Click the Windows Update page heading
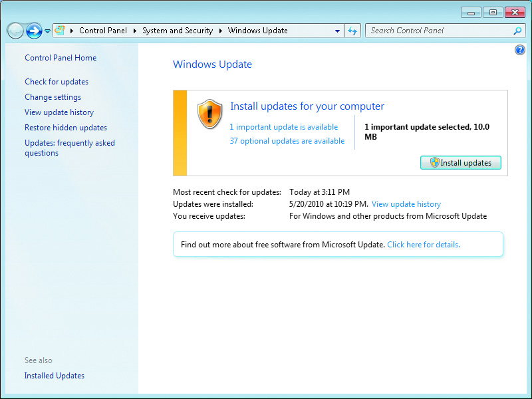The image size is (532, 399). 212,65
